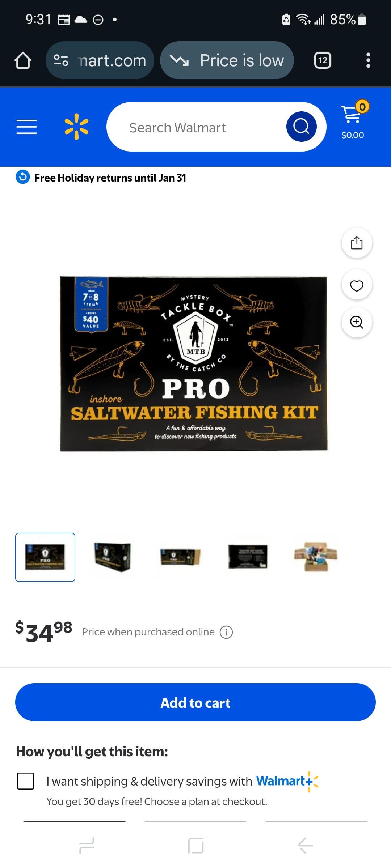
Task: Tap the blue search magnifier button
Action: (x=301, y=127)
